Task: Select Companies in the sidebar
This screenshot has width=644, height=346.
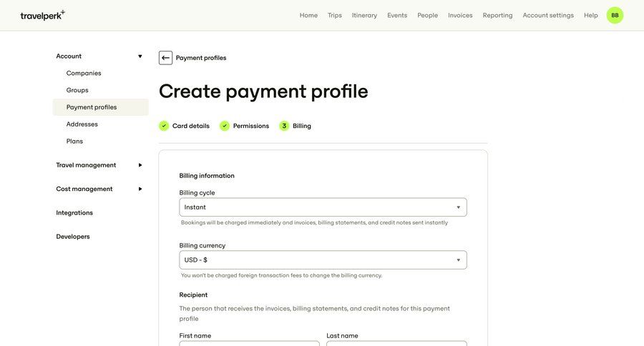Action: [84, 73]
